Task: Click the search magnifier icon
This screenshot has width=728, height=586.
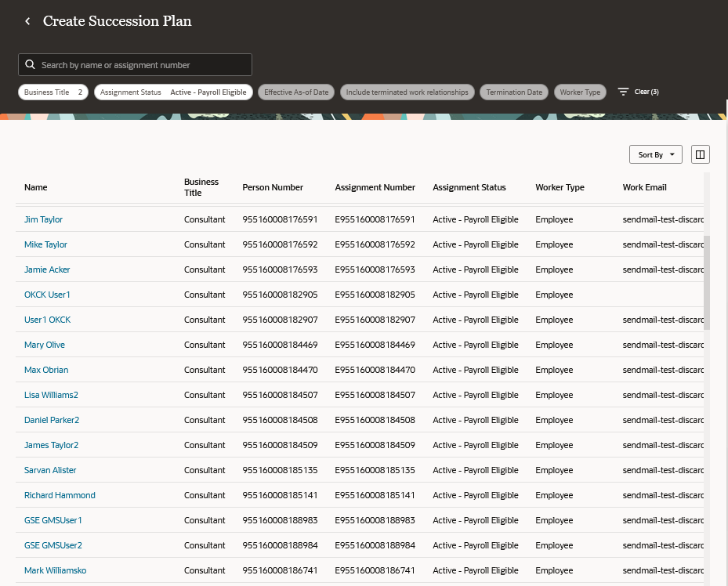Action: (31, 64)
